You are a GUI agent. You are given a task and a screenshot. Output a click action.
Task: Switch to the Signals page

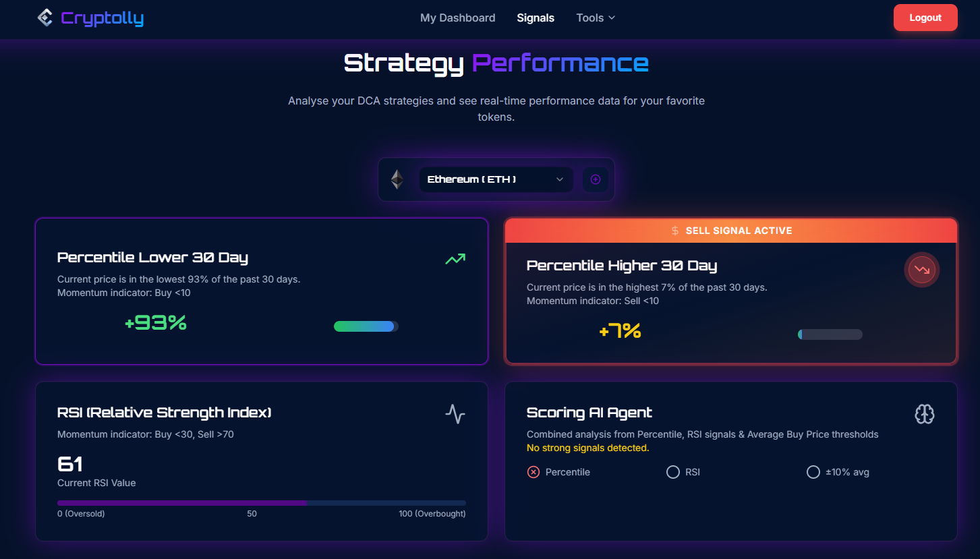tap(536, 18)
